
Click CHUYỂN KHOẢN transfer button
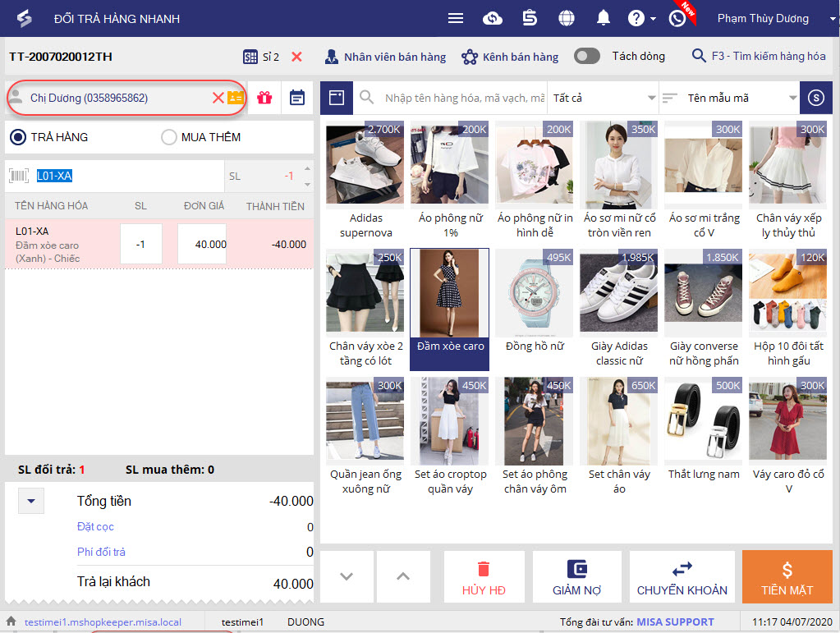click(x=682, y=577)
